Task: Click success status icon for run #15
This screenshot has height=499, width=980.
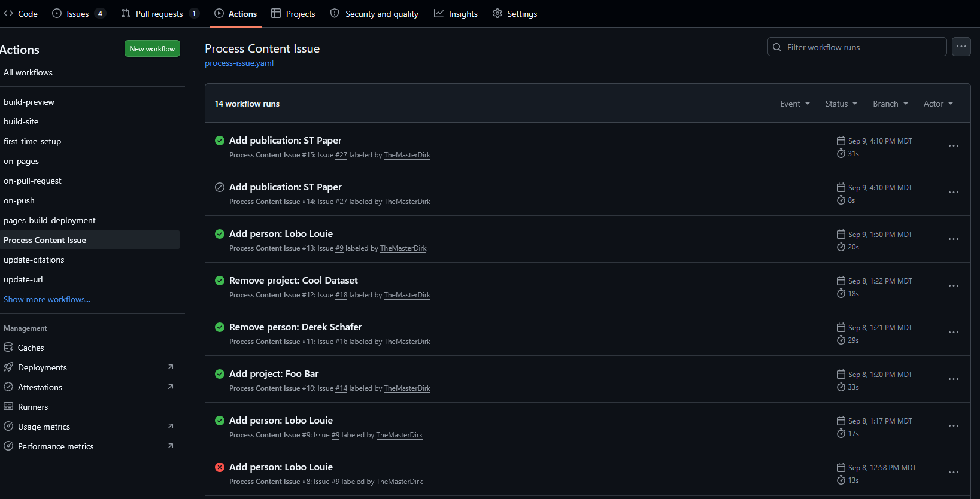Action: coord(220,141)
